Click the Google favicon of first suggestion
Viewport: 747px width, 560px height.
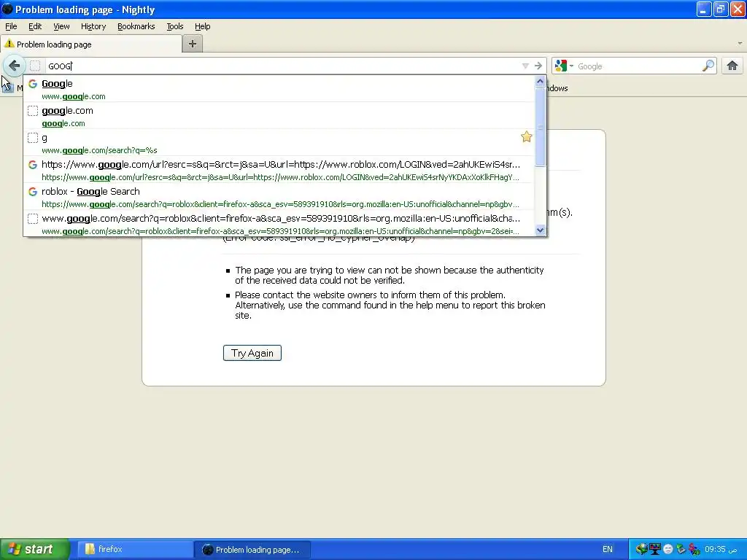(x=33, y=84)
